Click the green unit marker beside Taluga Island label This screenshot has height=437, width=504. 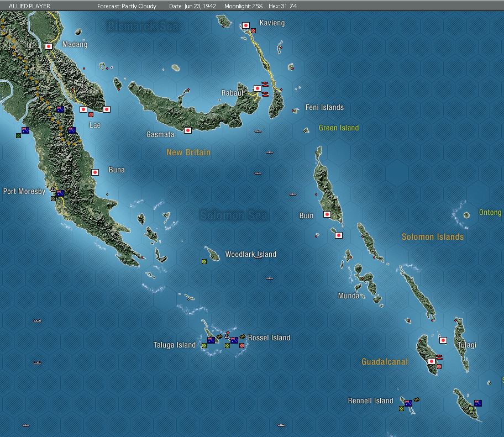[x=204, y=346]
